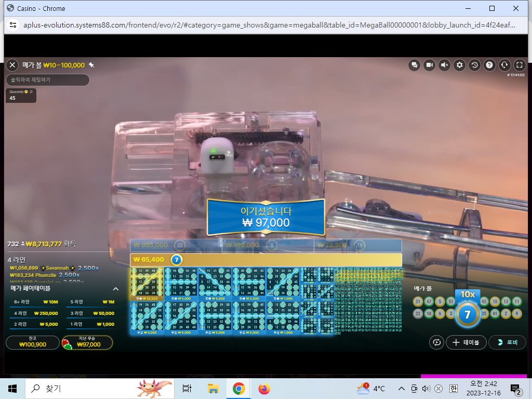The image size is (532, 399).
Task: Click the Chrome site information icon
Action: coord(13,25)
